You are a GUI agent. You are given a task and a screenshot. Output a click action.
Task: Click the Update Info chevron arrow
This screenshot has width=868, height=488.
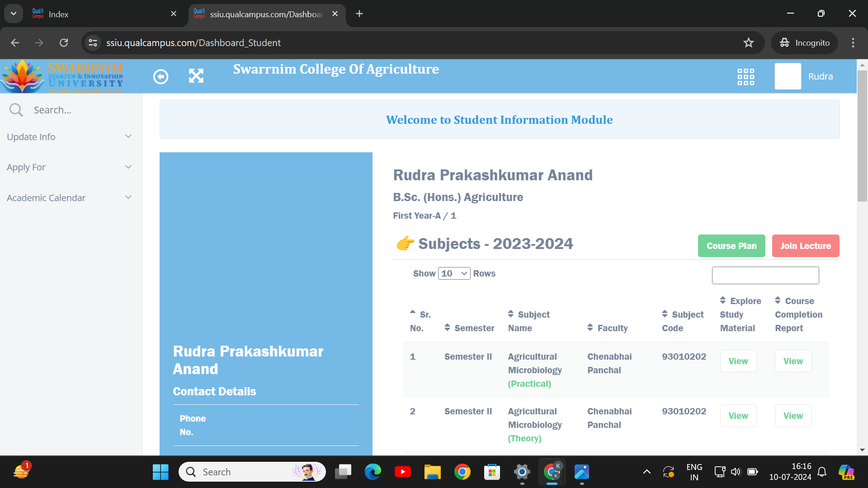tap(128, 136)
